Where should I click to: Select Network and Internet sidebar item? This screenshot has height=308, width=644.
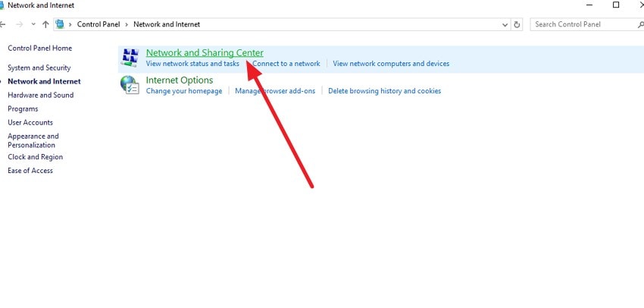45,81
